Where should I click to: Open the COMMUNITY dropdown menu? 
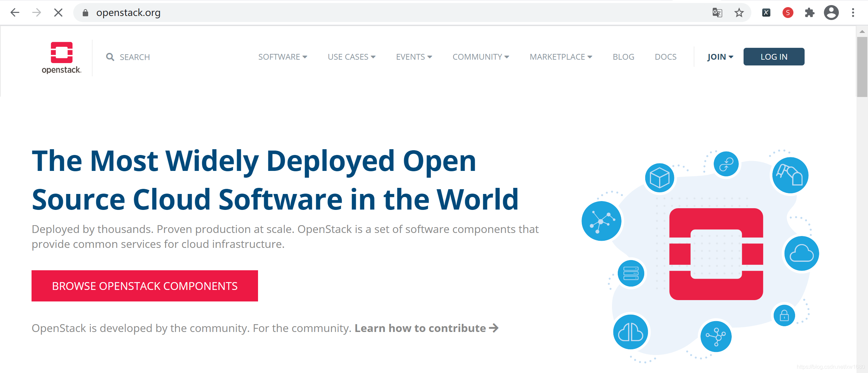point(481,57)
